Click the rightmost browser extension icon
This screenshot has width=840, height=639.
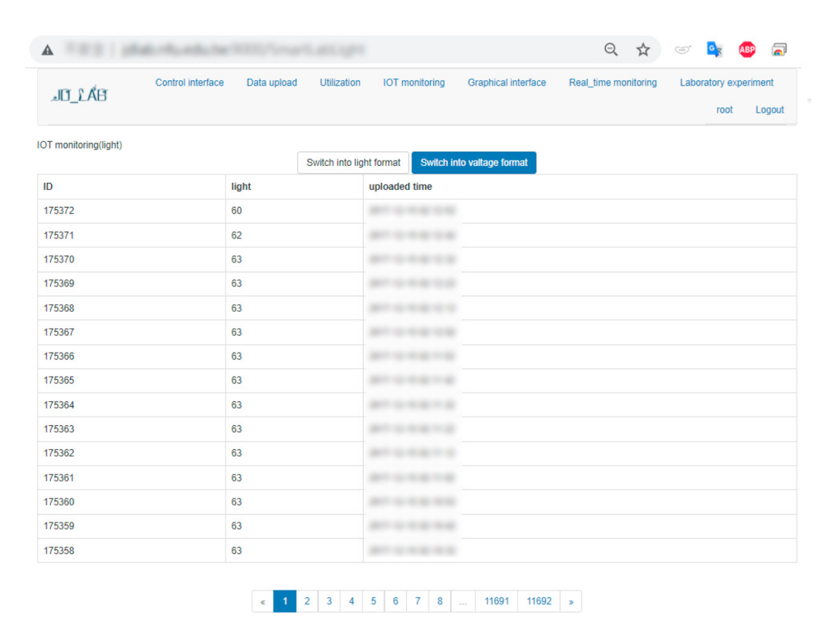[779, 50]
